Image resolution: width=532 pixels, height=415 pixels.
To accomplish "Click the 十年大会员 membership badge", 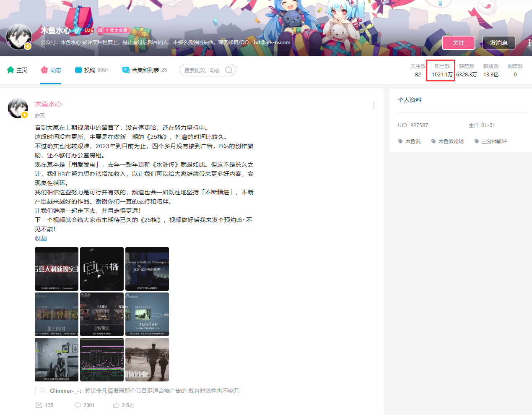I will pos(114,30).
